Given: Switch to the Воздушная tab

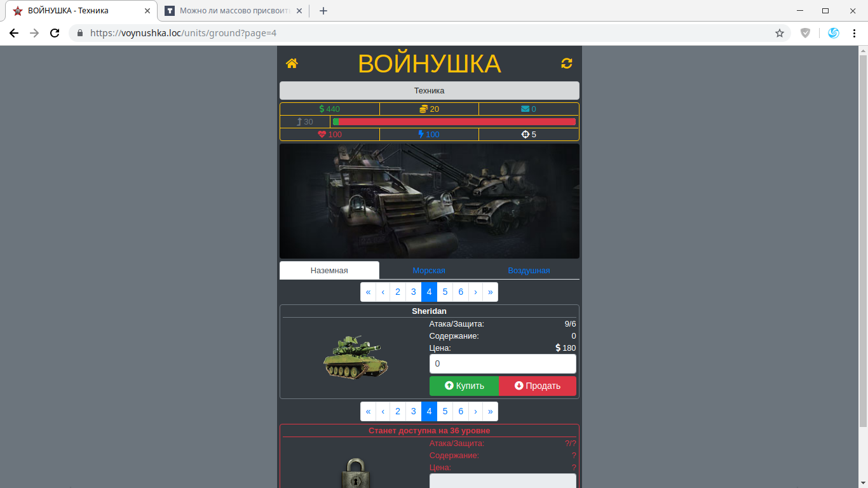Looking at the screenshot, I should click(529, 271).
